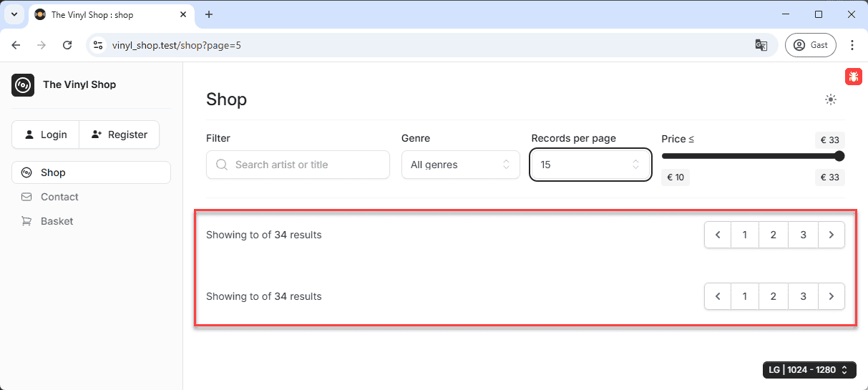Click the address bar URL

(177, 45)
